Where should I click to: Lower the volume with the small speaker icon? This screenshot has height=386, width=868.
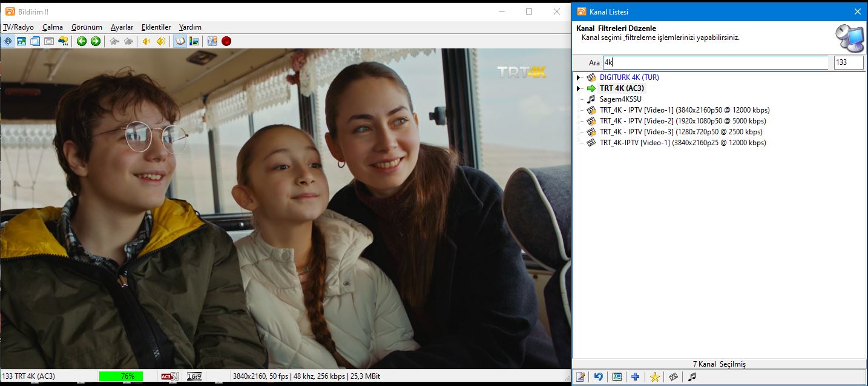(146, 41)
